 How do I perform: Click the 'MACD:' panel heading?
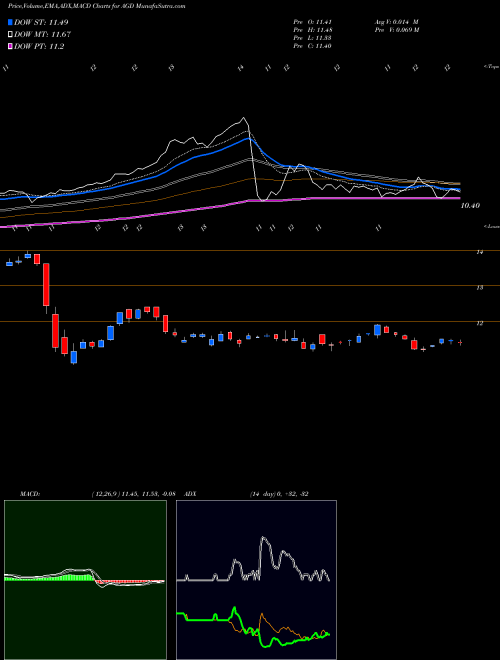[29, 494]
